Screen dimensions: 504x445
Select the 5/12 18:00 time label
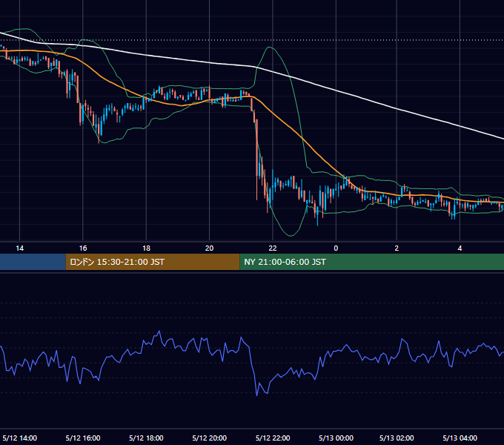(146, 438)
